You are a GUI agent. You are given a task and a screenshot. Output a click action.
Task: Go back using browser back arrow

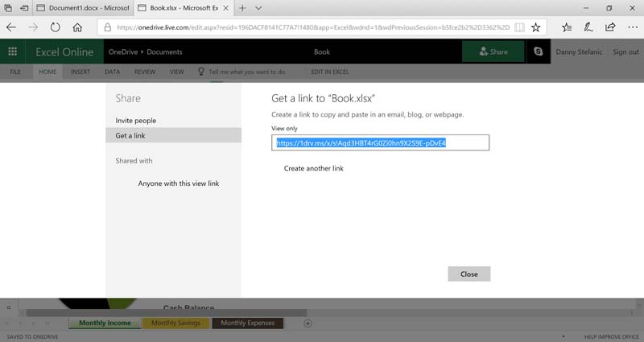[x=11, y=27]
